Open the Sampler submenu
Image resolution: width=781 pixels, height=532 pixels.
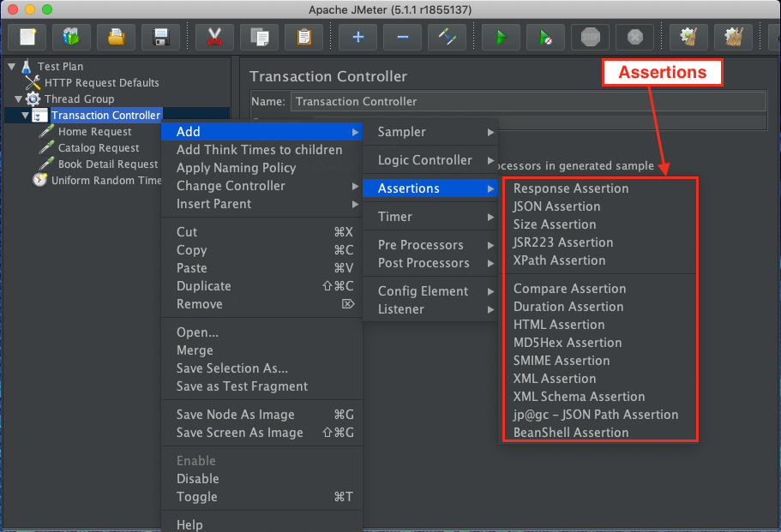(430, 132)
